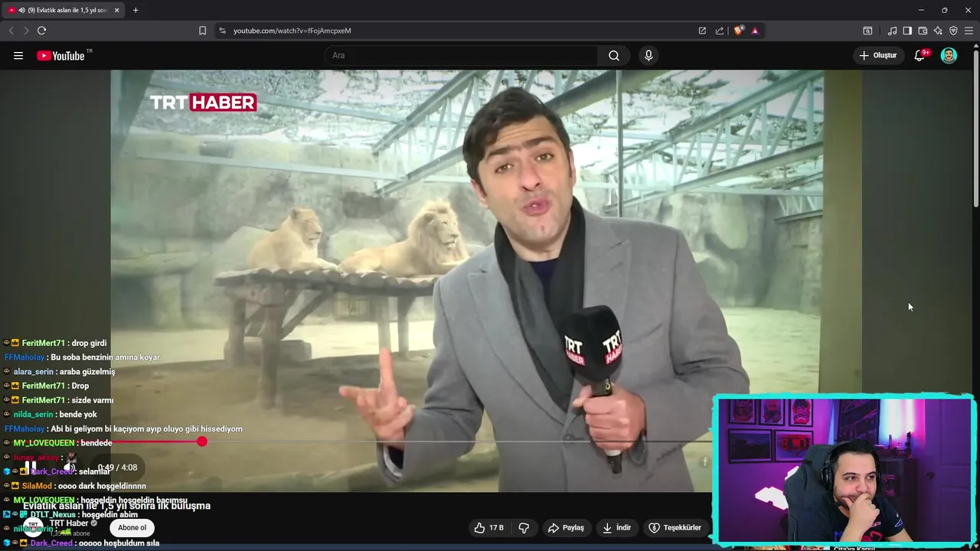Like the video (17 B)
The height and width of the screenshot is (551, 980).
tap(488, 527)
